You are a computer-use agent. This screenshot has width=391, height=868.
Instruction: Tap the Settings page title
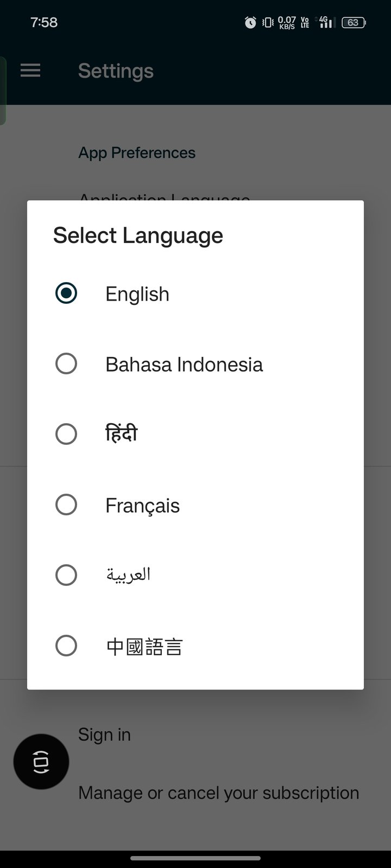(x=116, y=71)
